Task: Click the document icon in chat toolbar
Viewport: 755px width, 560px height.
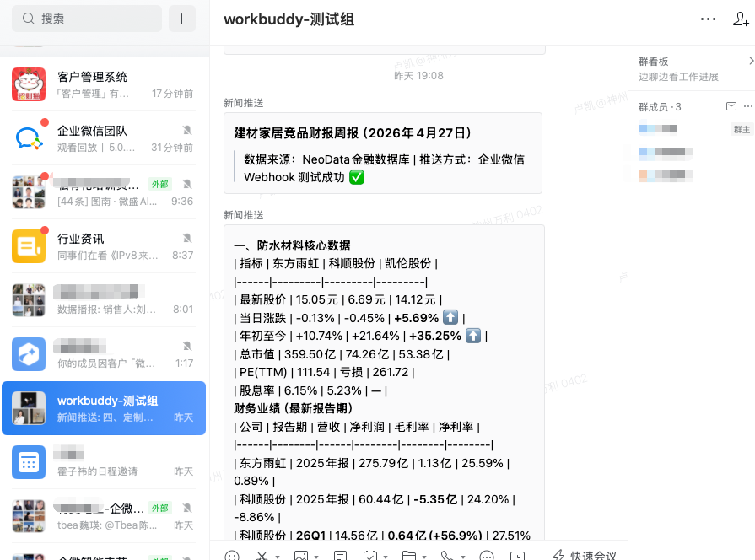Action: click(x=340, y=556)
